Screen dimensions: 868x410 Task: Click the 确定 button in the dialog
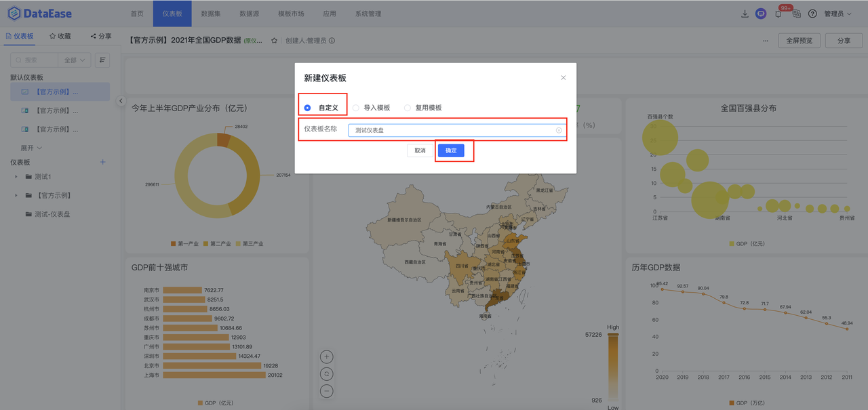pos(453,150)
